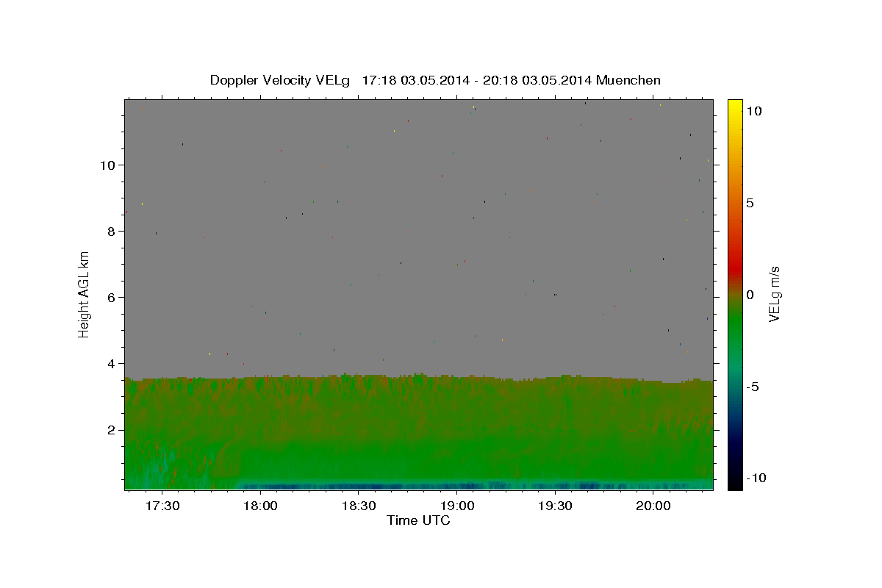Viewport: 882px width, 588px height.
Task: Click the plot title 'Doppler Velocity VELg'
Action: point(280,80)
